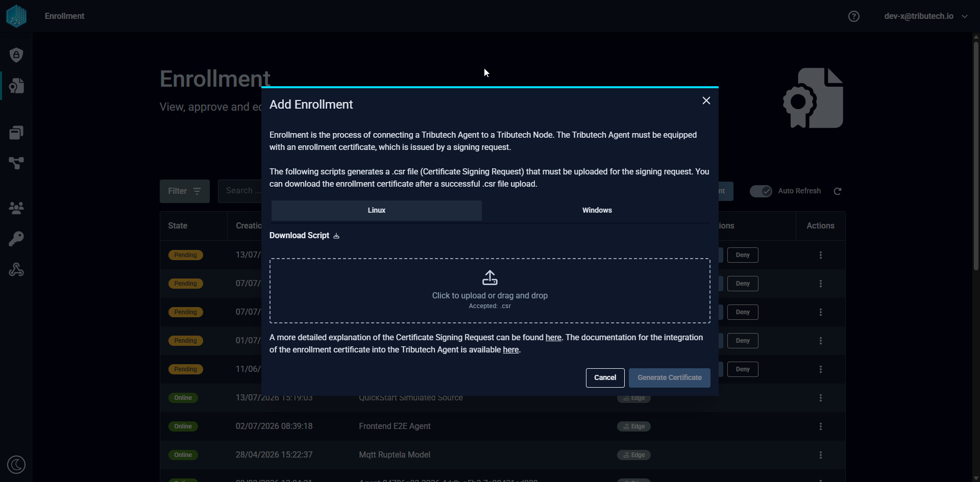Open actions menu for Pending row 13/07

click(821, 255)
